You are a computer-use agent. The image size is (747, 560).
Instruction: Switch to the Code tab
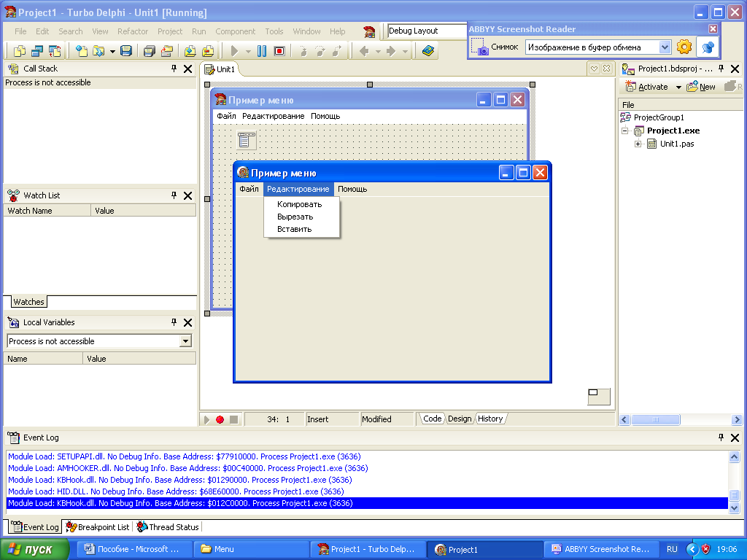tap(432, 419)
